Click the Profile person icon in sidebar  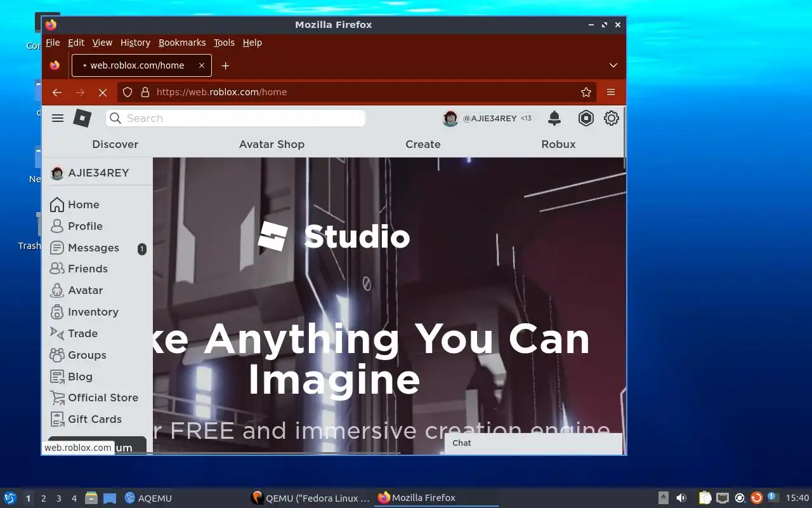pyautogui.click(x=57, y=226)
